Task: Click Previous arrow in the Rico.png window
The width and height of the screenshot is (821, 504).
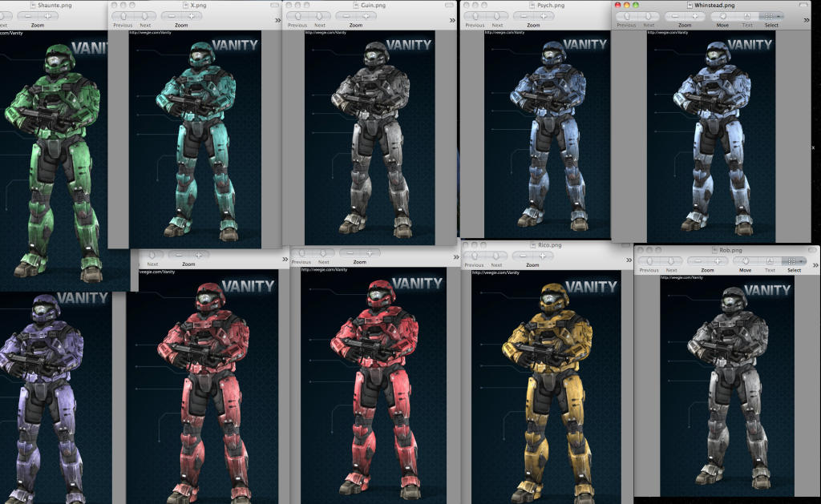Action: point(475,256)
